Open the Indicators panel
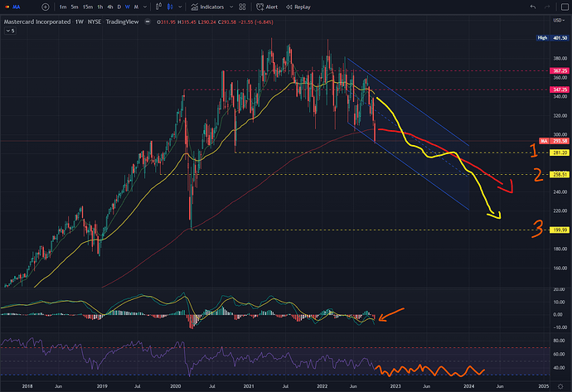 207,7
